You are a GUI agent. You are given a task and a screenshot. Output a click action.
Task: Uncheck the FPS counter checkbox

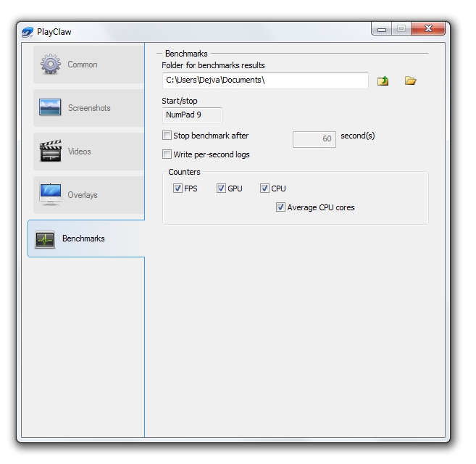coord(178,188)
